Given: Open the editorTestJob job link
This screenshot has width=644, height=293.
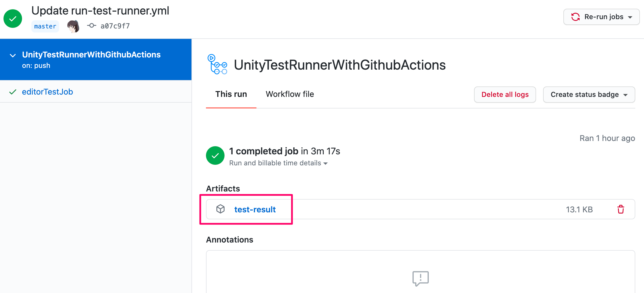Looking at the screenshot, I should [x=48, y=92].
